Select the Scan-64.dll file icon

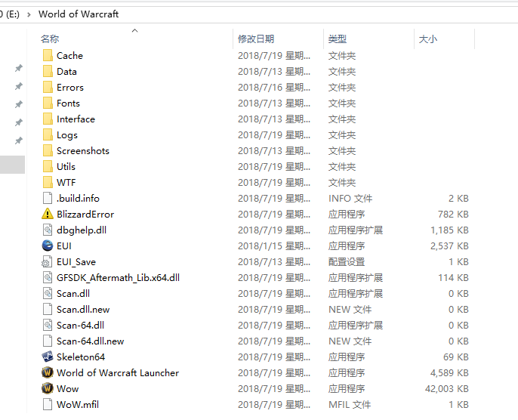coord(48,325)
